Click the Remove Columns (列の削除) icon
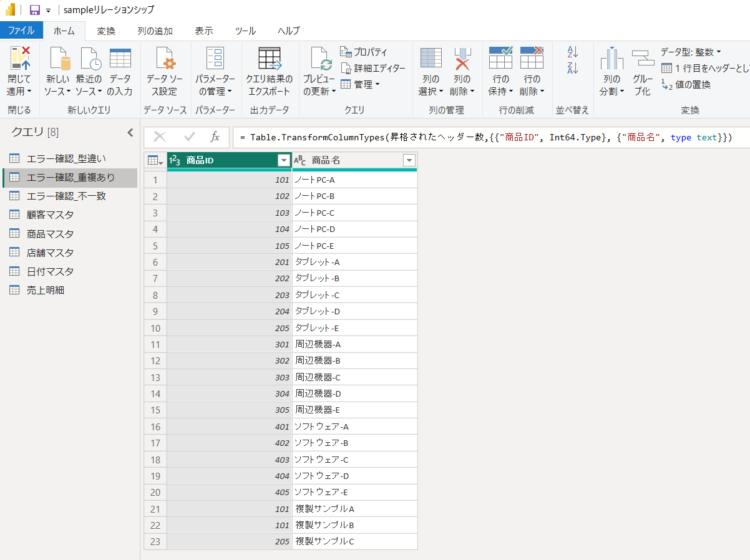The image size is (750, 560). click(x=462, y=58)
